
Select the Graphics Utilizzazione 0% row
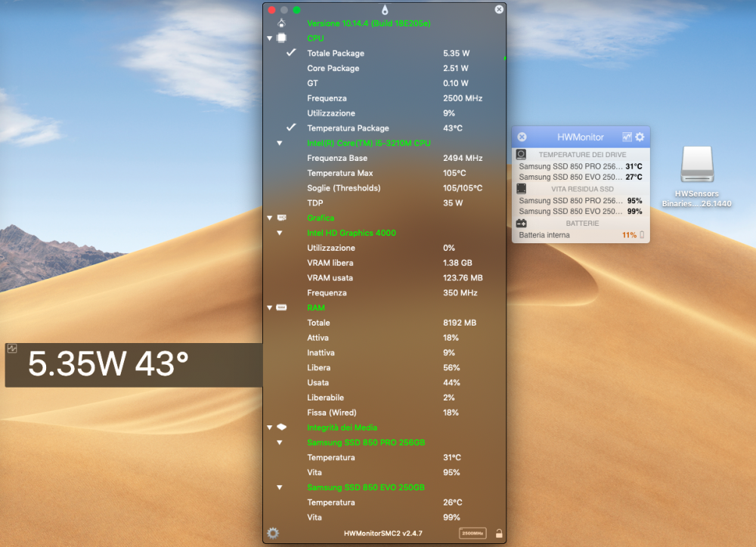384,248
